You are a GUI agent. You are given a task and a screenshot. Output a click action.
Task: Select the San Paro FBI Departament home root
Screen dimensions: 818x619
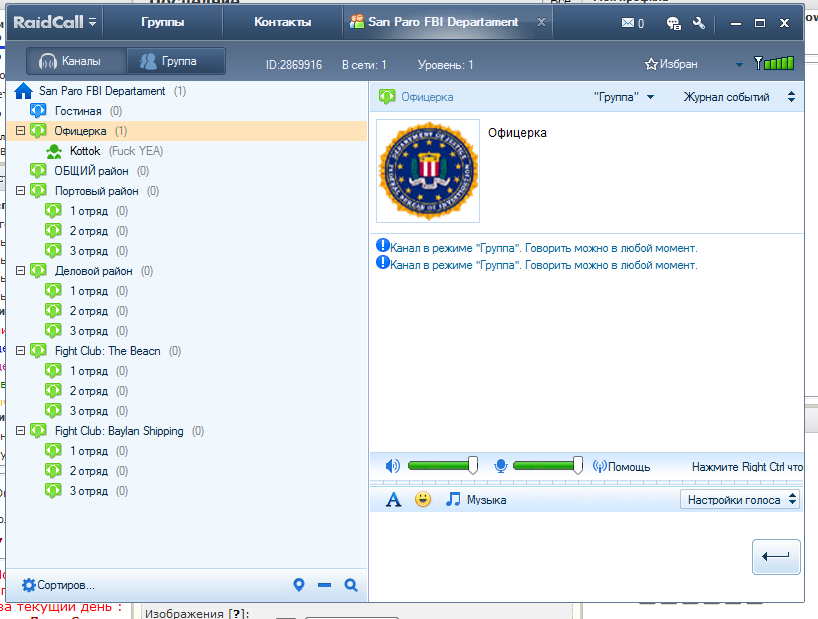[102, 91]
